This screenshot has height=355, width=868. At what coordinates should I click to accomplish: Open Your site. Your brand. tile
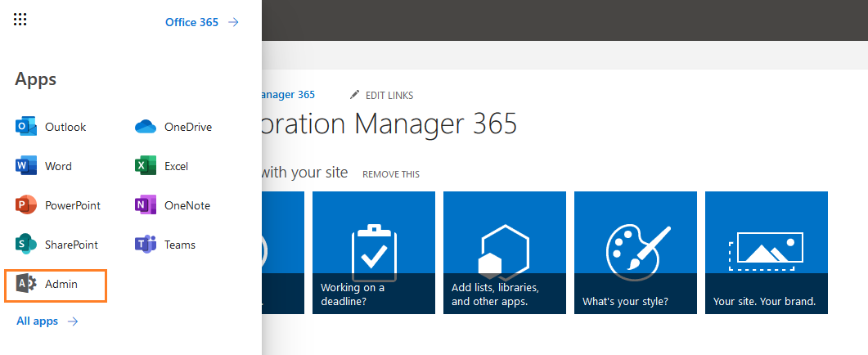coord(766,253)
